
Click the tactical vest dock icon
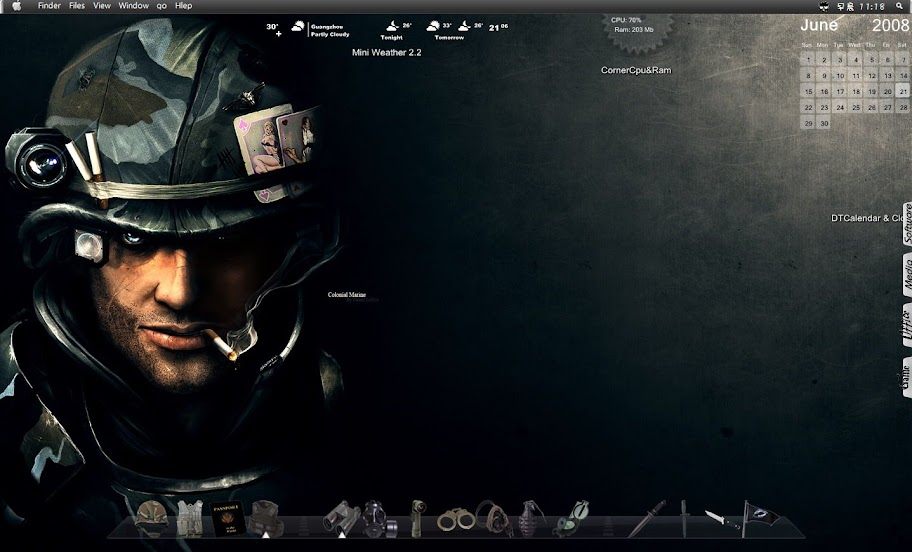tap(190, 518)
